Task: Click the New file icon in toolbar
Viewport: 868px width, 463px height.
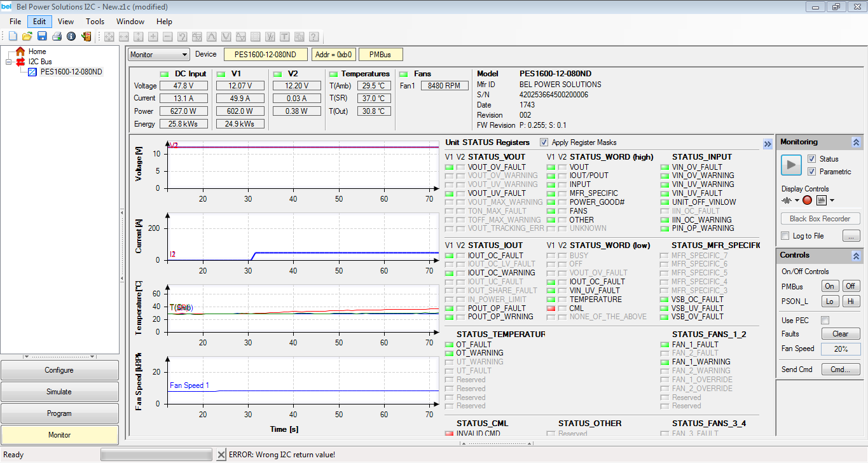Action: click(x=13, y=37)
